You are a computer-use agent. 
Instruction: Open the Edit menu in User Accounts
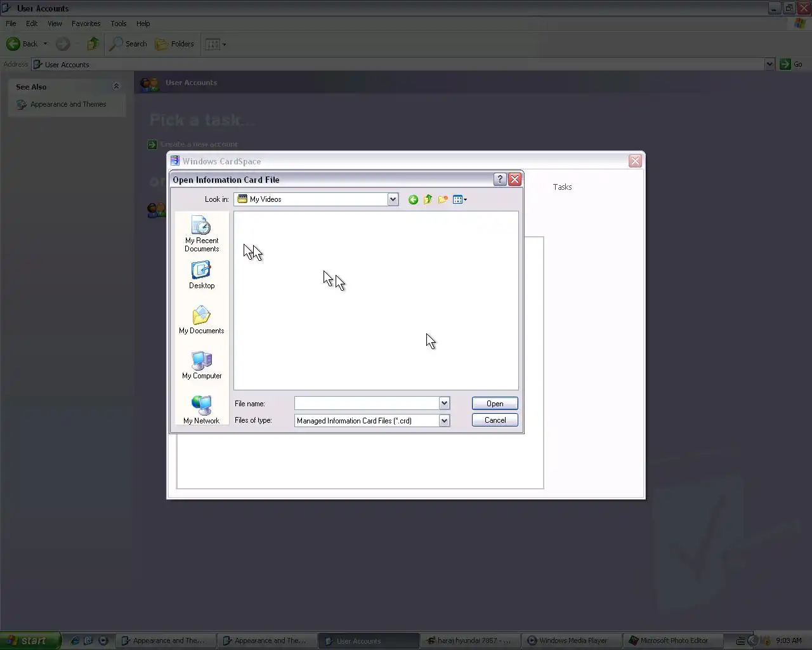point(32,23)
